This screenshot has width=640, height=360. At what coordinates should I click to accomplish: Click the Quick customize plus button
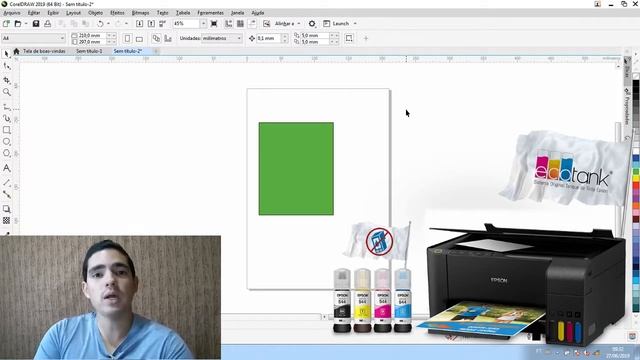pyautogui.click(x=366, y=39)
